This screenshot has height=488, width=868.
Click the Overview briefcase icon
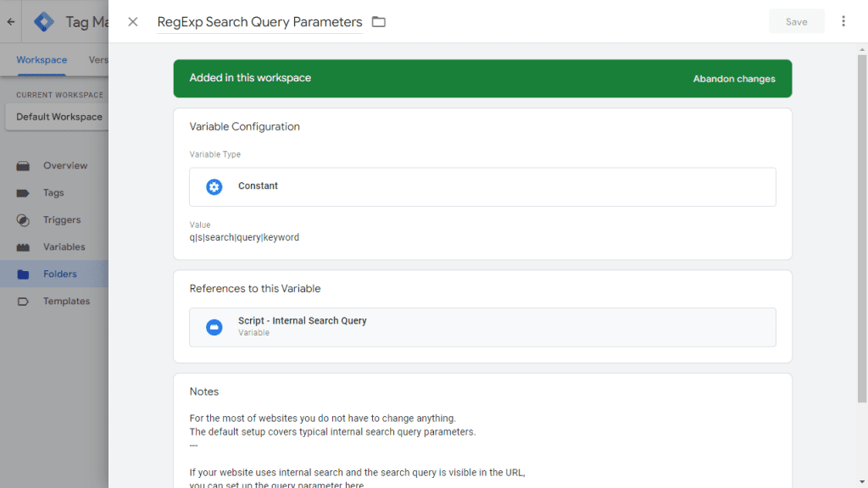[23, 165]
